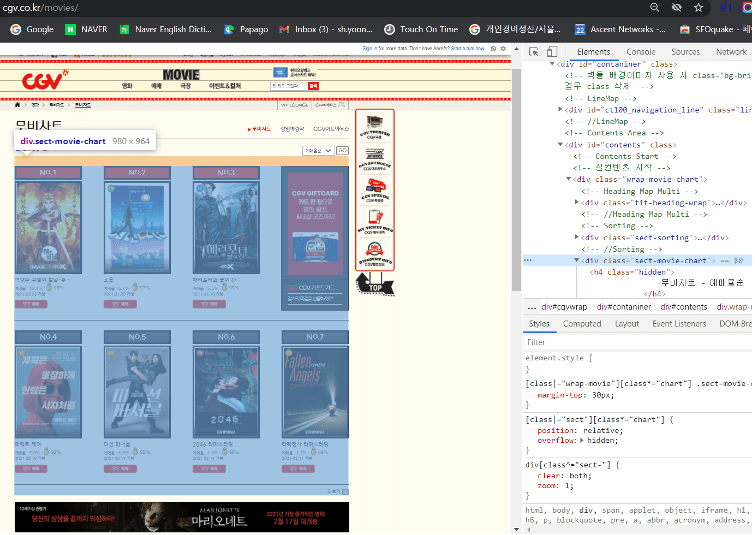The width and height of the screenshot is (755, 535).
Task: Expand the overflow hidden shorthand arrow
Action: 582,440
